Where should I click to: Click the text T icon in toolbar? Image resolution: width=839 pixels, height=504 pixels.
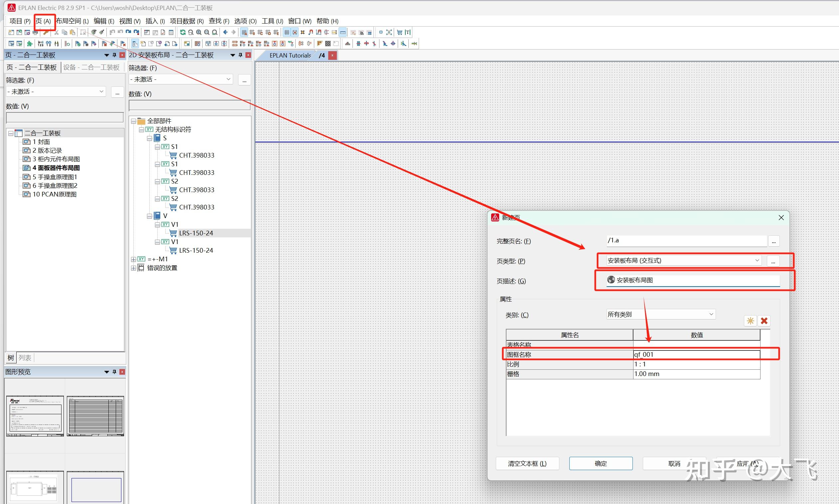coord(408,32)
